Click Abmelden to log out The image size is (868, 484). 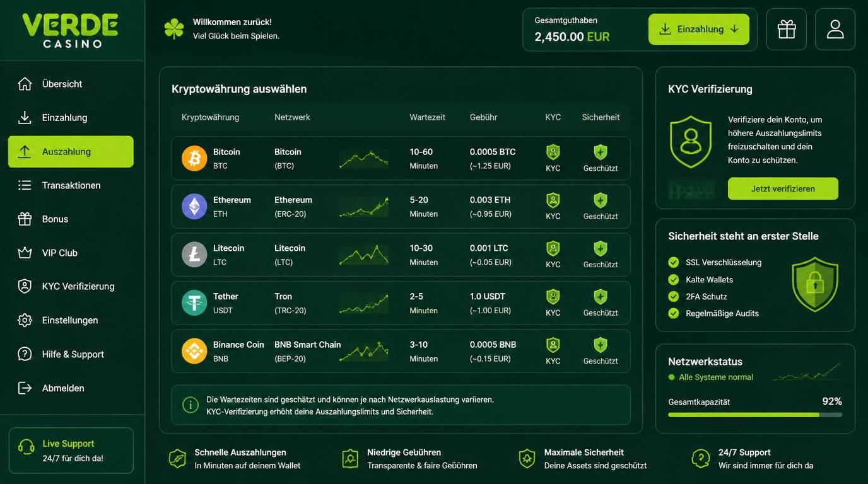click(71, 388)
